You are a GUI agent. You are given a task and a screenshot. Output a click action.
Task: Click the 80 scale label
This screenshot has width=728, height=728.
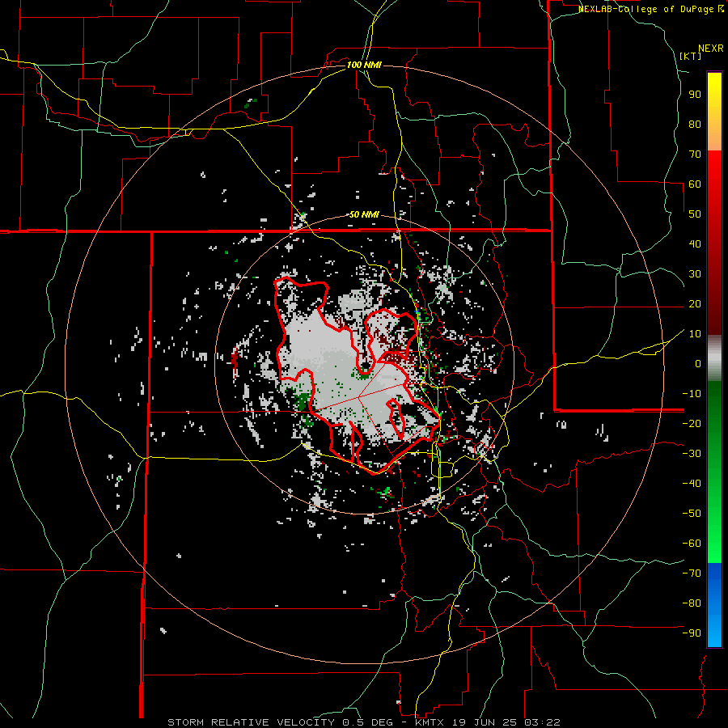pos(695,124)
